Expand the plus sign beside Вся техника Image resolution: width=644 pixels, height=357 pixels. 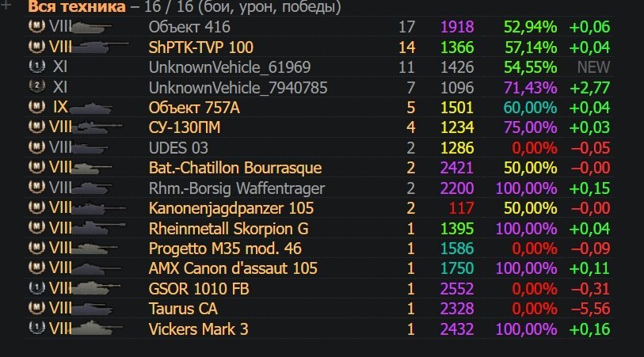6,5
